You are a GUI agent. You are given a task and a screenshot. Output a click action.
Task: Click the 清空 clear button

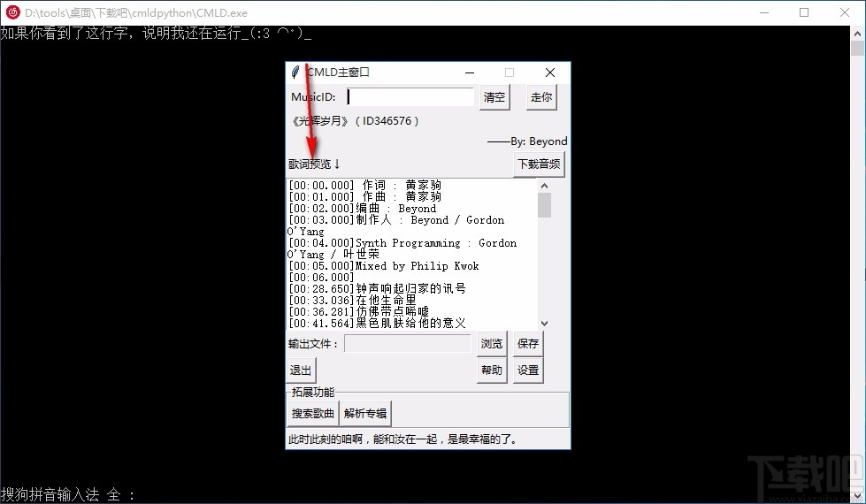click(x=494, y=97)
